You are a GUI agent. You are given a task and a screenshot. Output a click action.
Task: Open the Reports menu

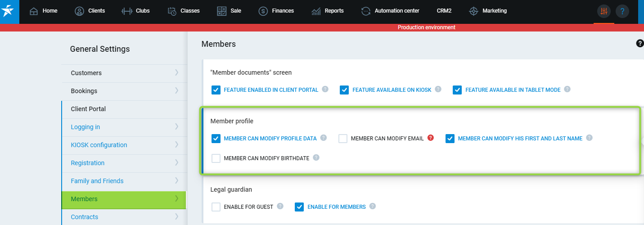coord(328,11)
